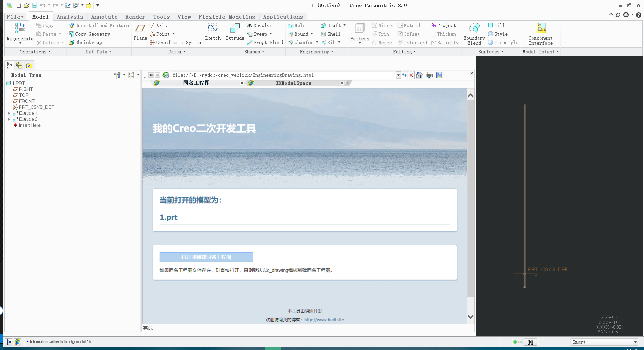Switch to the Annotate ribbon tab
This screenshot has width=644, height=350.
(x=104, y=17)
